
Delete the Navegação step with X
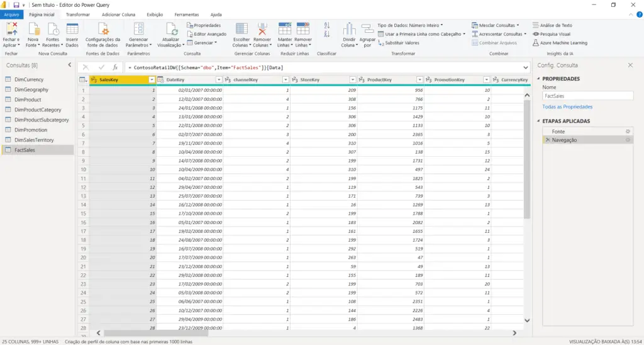pos(548,140)
